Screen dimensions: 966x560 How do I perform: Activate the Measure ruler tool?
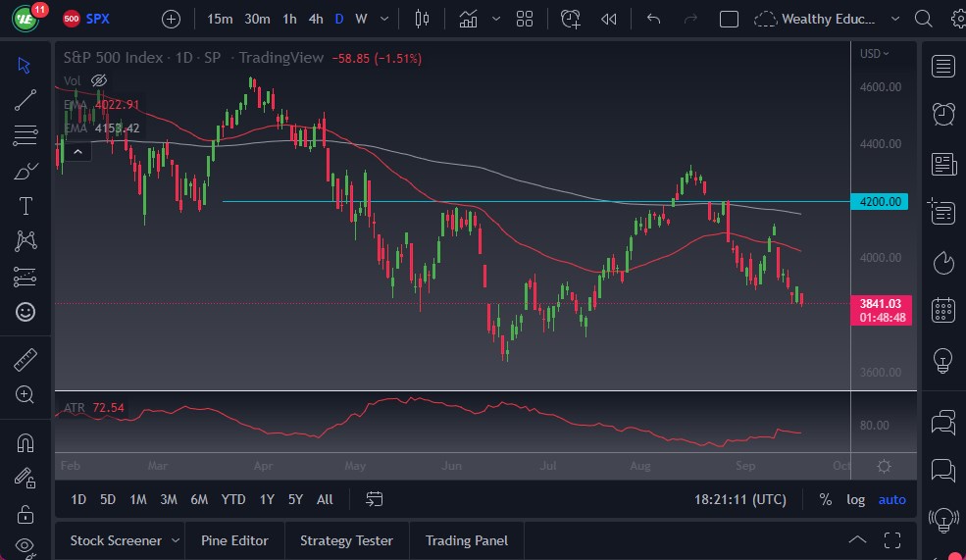[x=25, y=360]
